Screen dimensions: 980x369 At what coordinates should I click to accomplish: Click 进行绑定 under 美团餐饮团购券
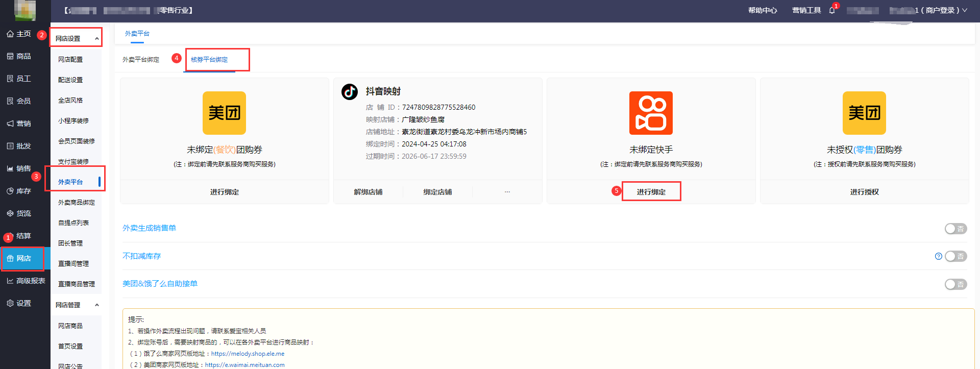click(225, 192)
